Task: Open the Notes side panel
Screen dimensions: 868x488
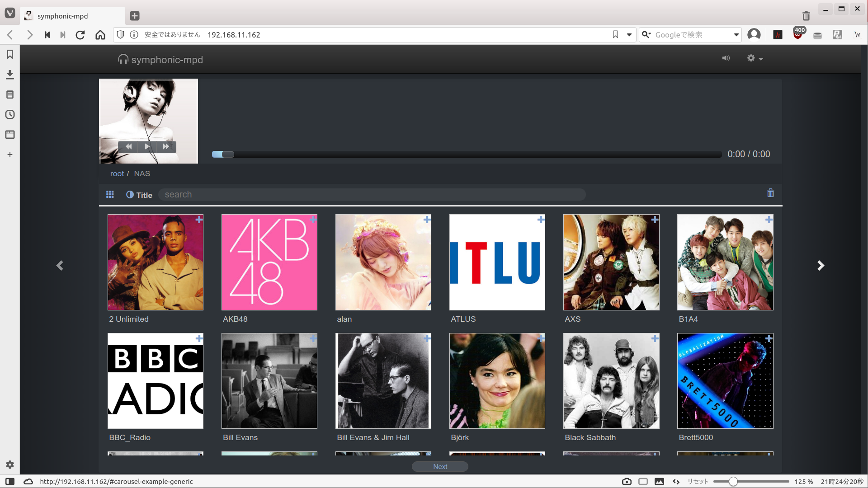Action: (10, 94)
